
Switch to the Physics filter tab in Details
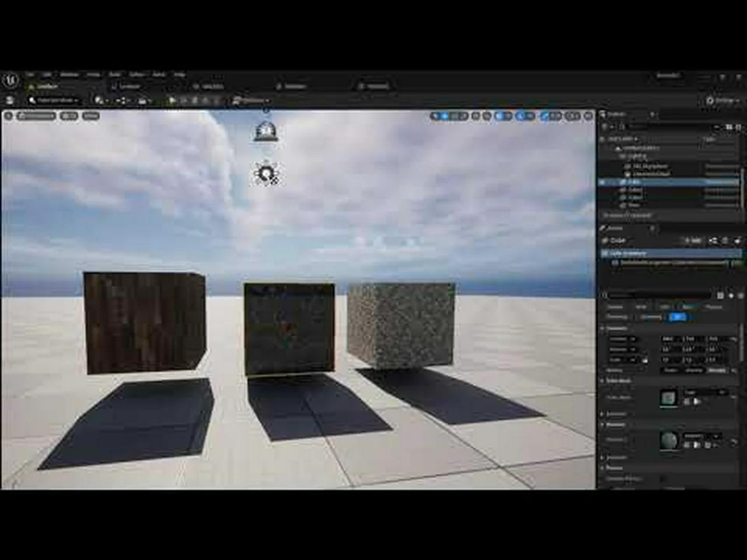[714, 307]
